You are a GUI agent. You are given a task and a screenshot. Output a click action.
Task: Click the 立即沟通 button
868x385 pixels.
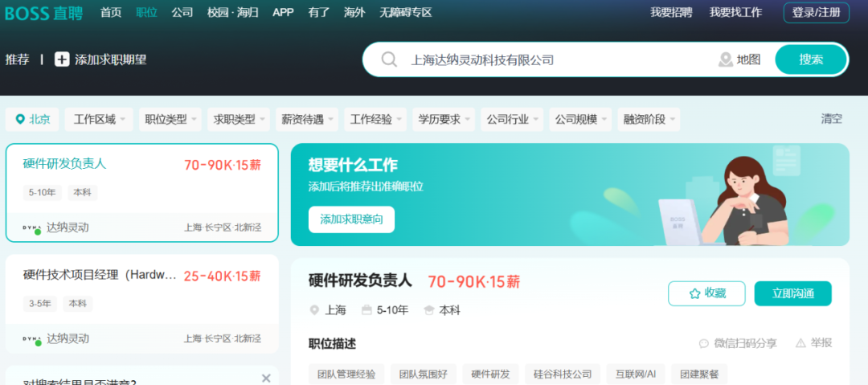tap(792, 293)
